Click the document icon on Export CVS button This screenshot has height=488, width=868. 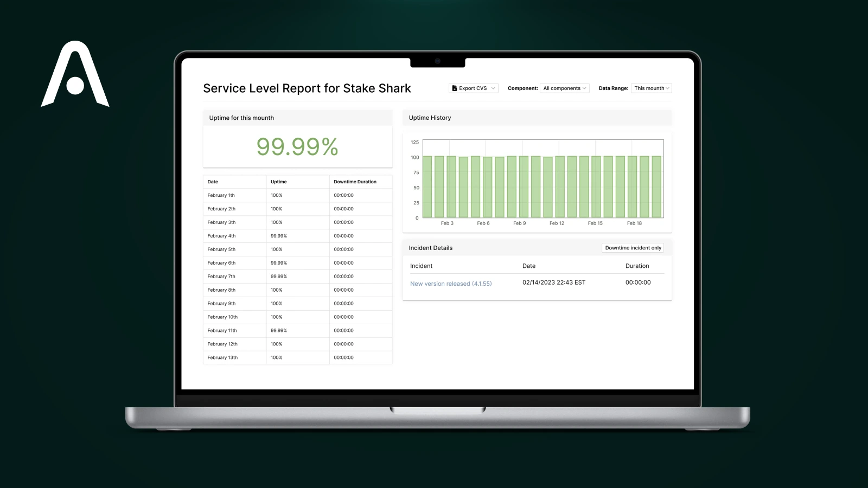(x=455, y=88)
